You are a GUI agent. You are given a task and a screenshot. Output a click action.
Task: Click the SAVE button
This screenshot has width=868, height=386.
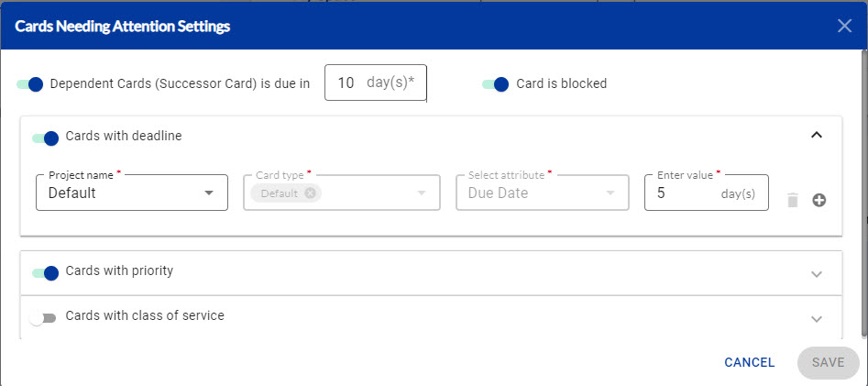pyautogui.click(x=829, y=363)
